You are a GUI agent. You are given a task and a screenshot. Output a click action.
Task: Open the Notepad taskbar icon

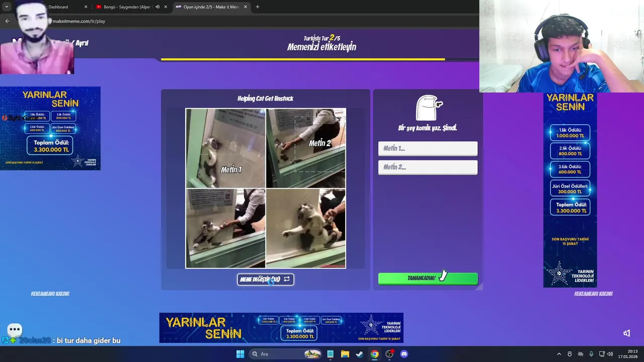coord(330,354)
